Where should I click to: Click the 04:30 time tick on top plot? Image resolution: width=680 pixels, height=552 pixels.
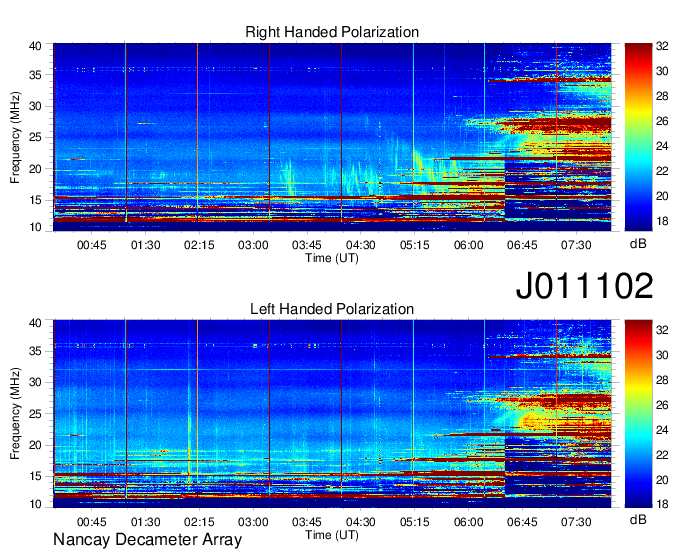click(x=361, y=245)
